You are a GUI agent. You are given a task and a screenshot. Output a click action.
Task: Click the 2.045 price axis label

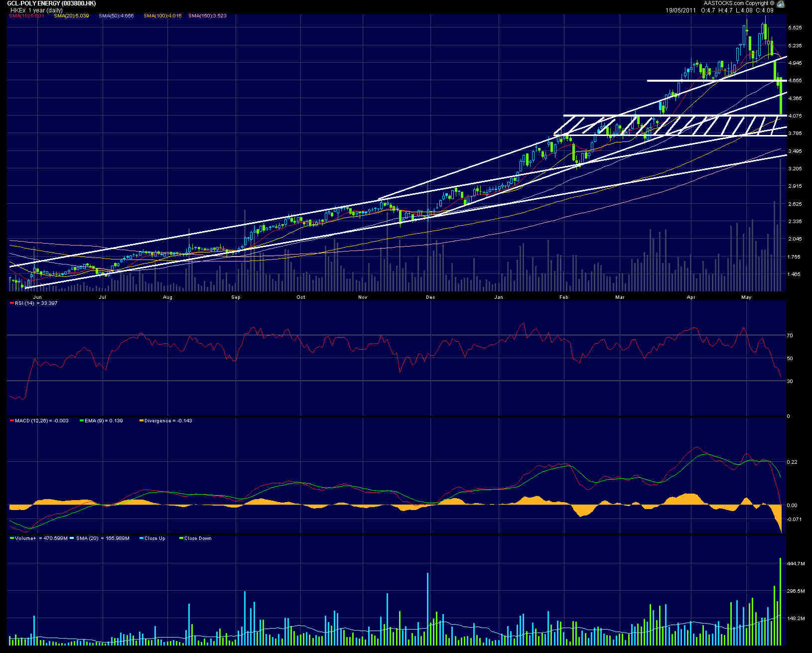(x=795, y=239)
